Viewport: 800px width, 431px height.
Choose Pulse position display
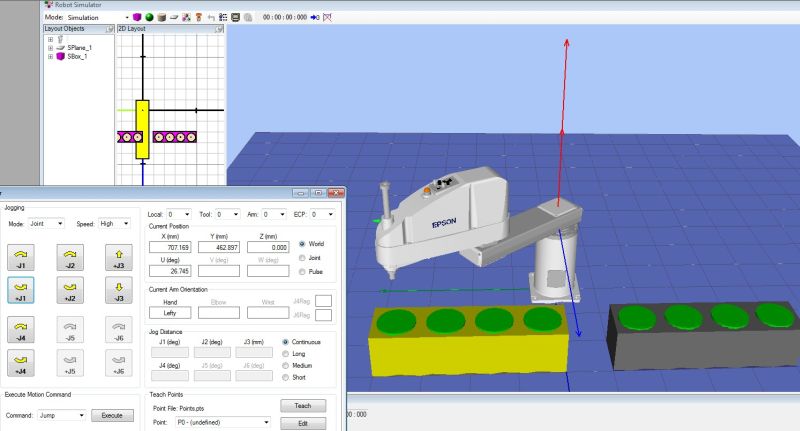tap(303, 271)
